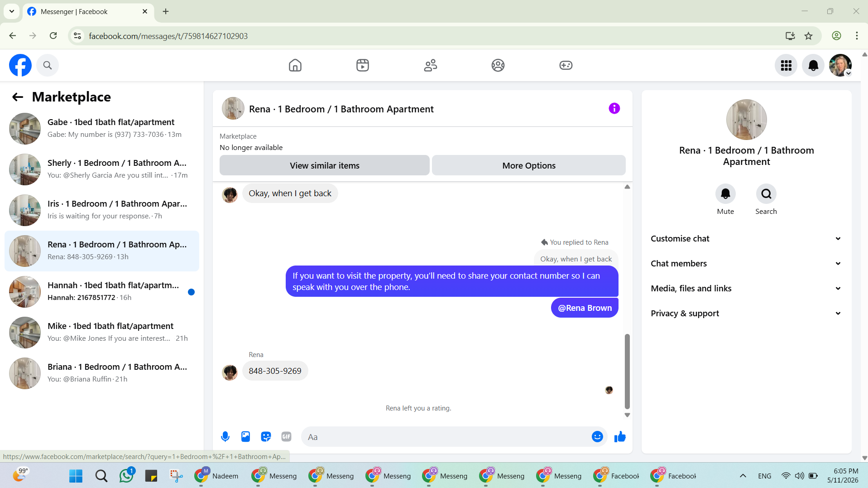Viewport: 868px width, 488px height.
Task: Expand Privacy & support section
Action: pos(746,314)
